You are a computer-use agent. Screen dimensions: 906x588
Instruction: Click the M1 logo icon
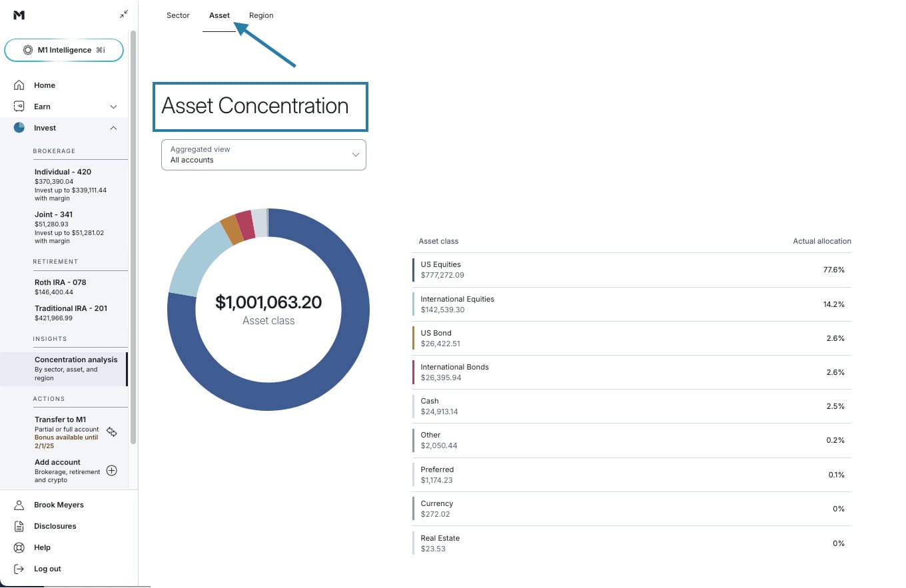19,15
